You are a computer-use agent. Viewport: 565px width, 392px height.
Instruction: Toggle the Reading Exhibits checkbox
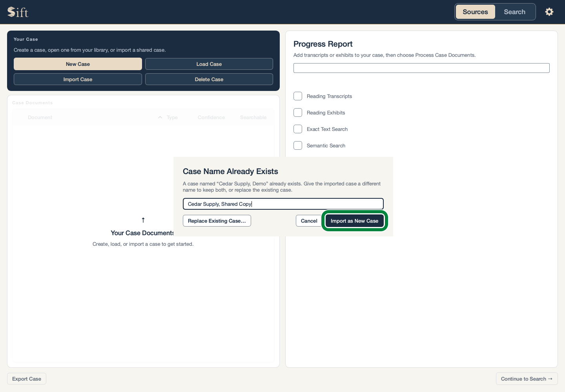pyautogui.click(x=298, y=113)
